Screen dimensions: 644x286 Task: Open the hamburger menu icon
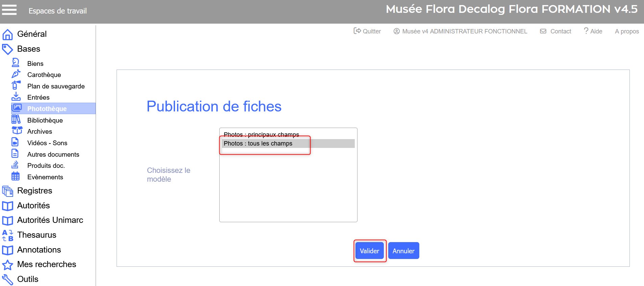pyautogui.click(x=9, y=10)
